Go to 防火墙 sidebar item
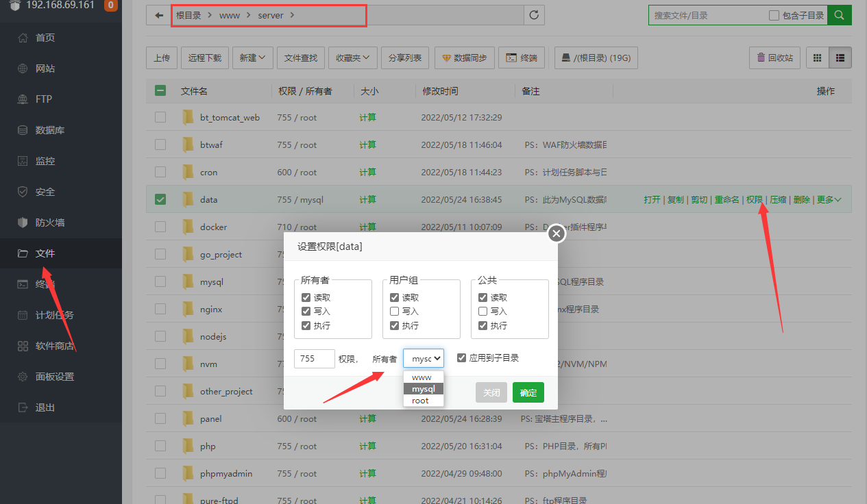The width and height of the screenshot is (867, 504). [49, 223]
